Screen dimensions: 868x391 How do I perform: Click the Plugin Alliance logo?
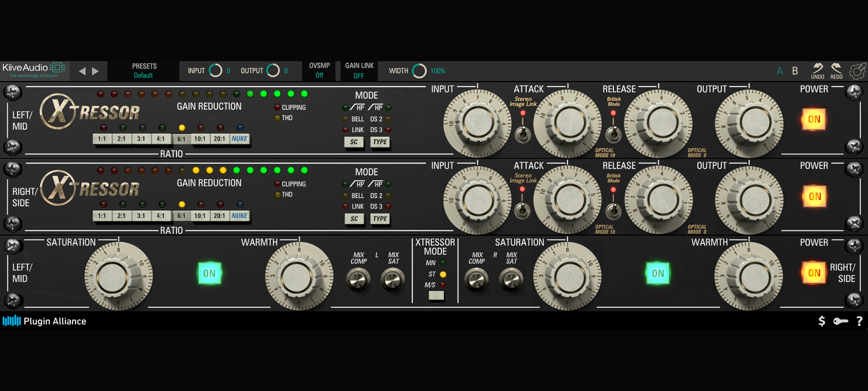click(44, 321)
